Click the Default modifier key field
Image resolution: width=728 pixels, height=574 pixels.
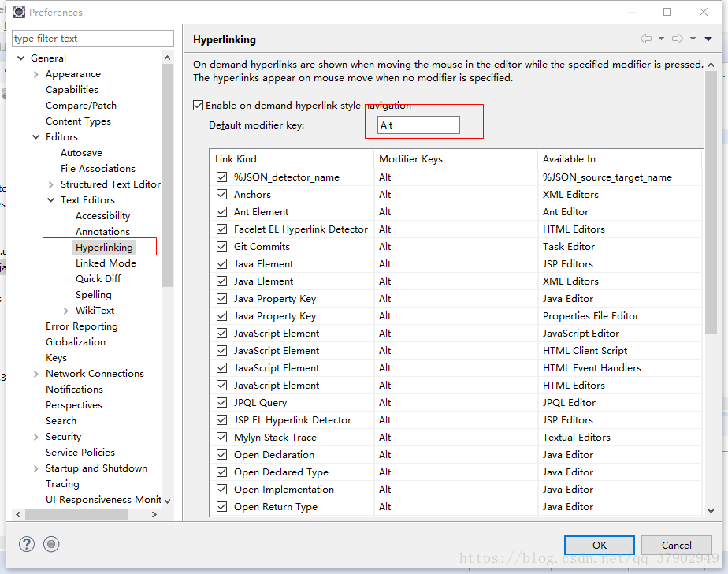418,125
